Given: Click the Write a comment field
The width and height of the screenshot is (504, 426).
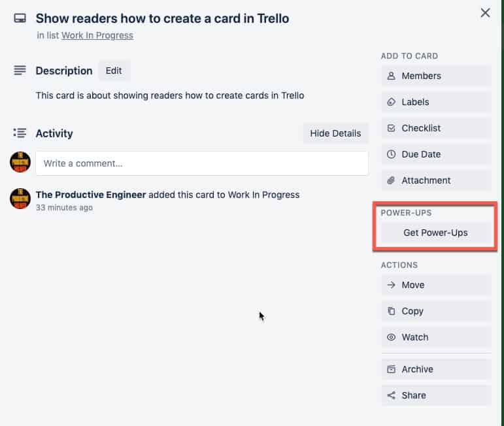Looking at the screenshot, I should 202,163.
